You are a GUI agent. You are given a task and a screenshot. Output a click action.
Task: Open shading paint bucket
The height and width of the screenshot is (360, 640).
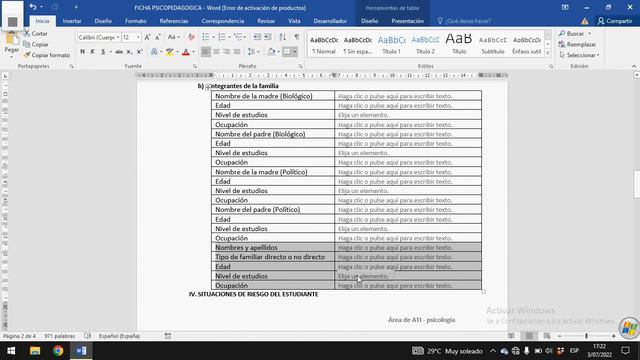[x=271, y=52]
